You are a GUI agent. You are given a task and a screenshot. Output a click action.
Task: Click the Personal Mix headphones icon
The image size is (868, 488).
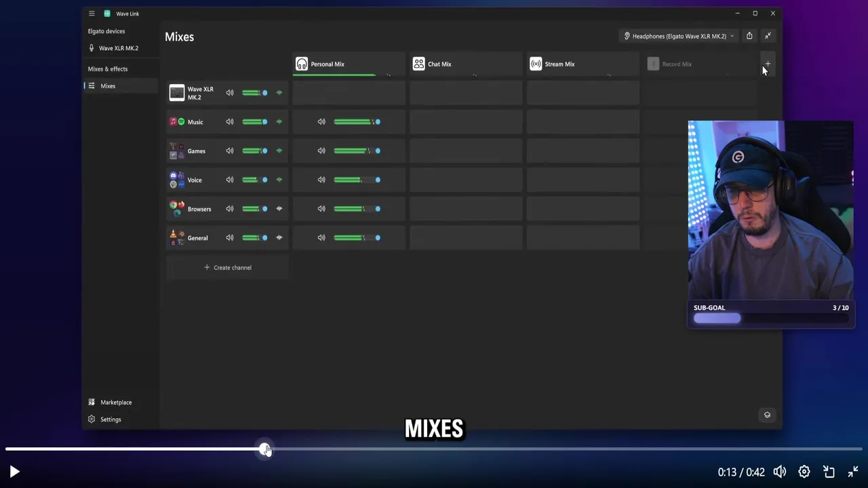(302, 64)
